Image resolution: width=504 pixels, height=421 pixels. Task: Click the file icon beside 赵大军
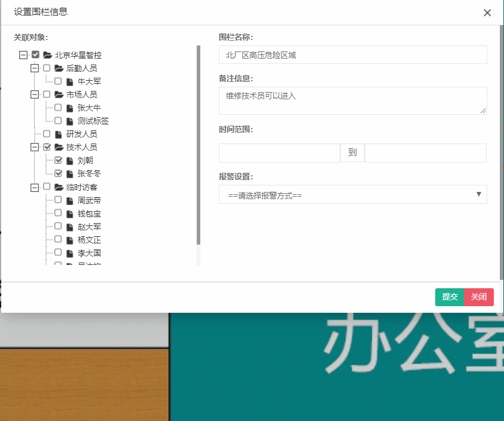pos(69,226)
